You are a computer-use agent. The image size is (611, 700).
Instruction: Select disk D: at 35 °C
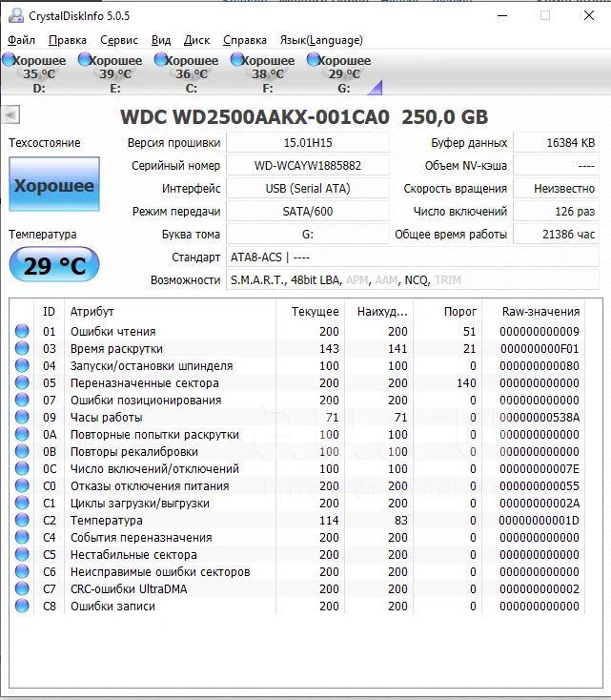[x=35, y=73]
